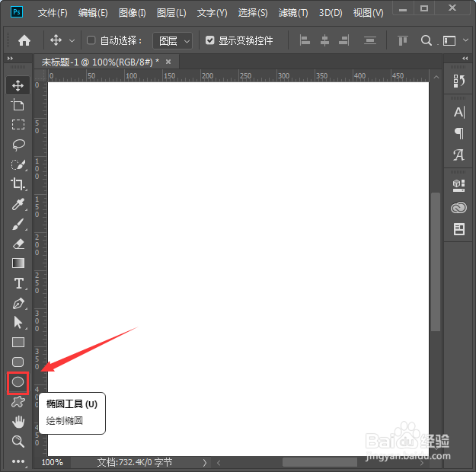This screenshot has width=476, height=472.
Task: Open the 编辑(E) menu
Action: (93, 13)
